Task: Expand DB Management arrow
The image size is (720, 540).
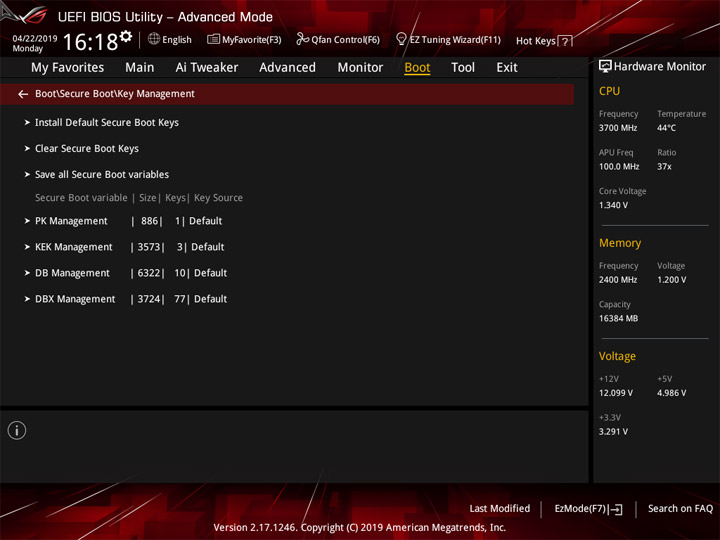Action: click(27, 273)
